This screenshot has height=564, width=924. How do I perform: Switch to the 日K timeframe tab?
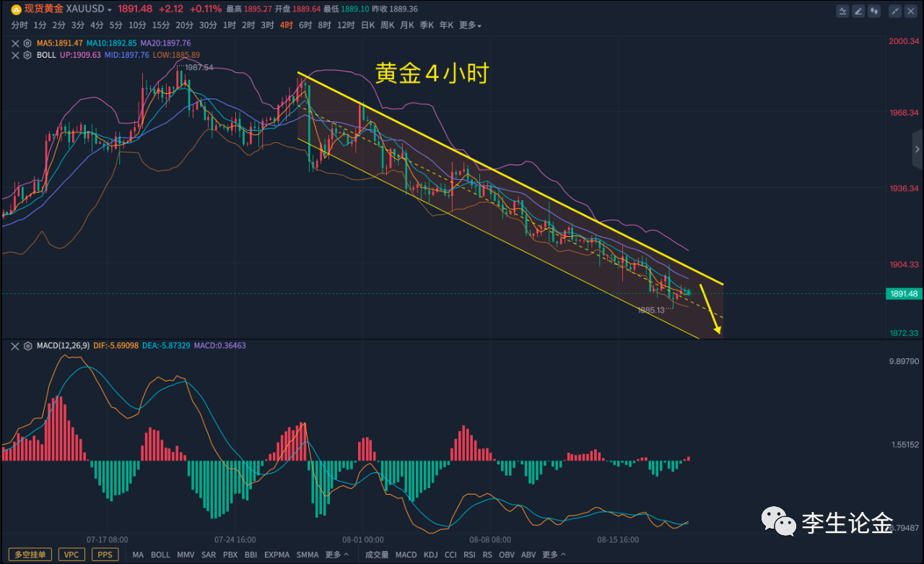click(x=367, y=25)
